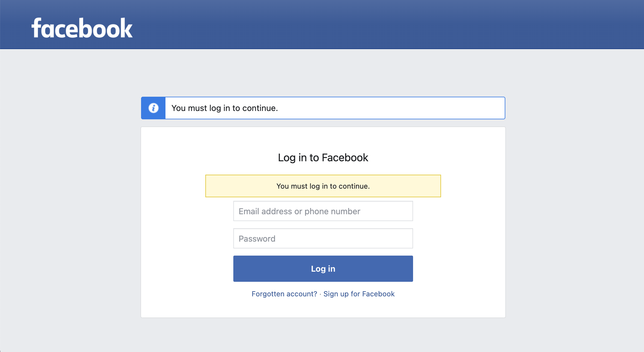Screen dimensions: 644x352
Task: Activate the Password text box
Action: pos(323,238)
